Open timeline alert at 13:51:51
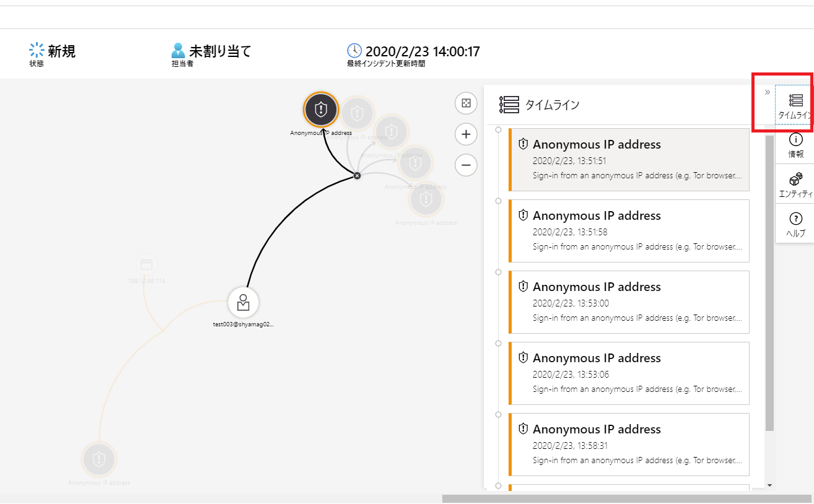814x504 pixels. 629,160
